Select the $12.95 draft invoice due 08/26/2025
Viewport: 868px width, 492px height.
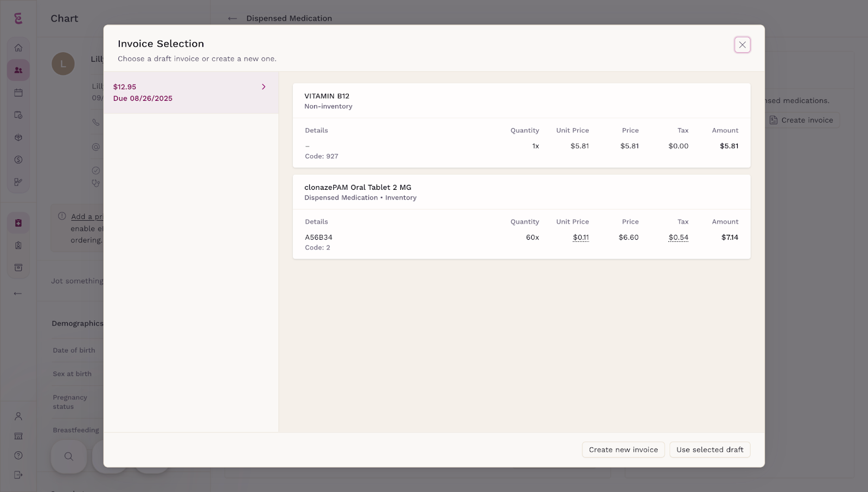(x=191, y=93)
